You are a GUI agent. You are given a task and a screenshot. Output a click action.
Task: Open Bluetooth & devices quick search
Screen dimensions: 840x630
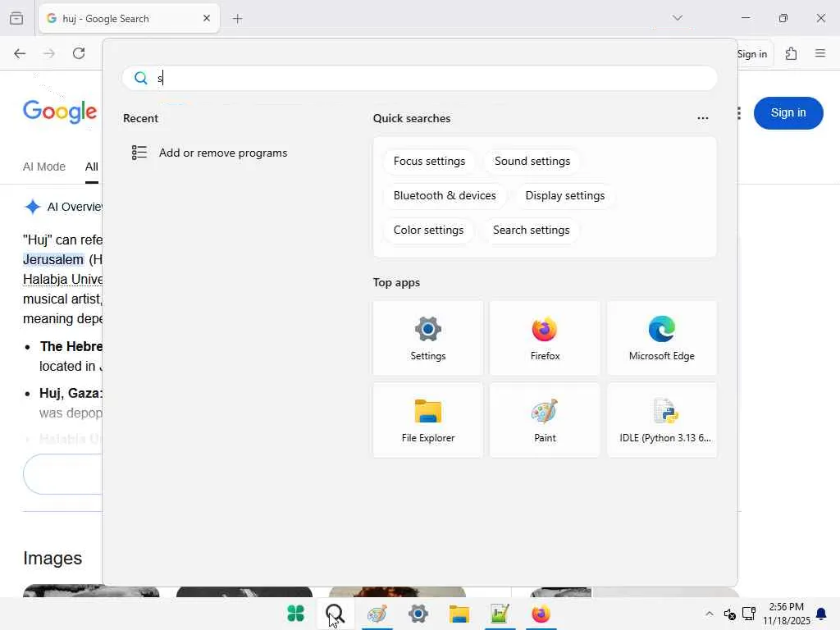[445, 195]
